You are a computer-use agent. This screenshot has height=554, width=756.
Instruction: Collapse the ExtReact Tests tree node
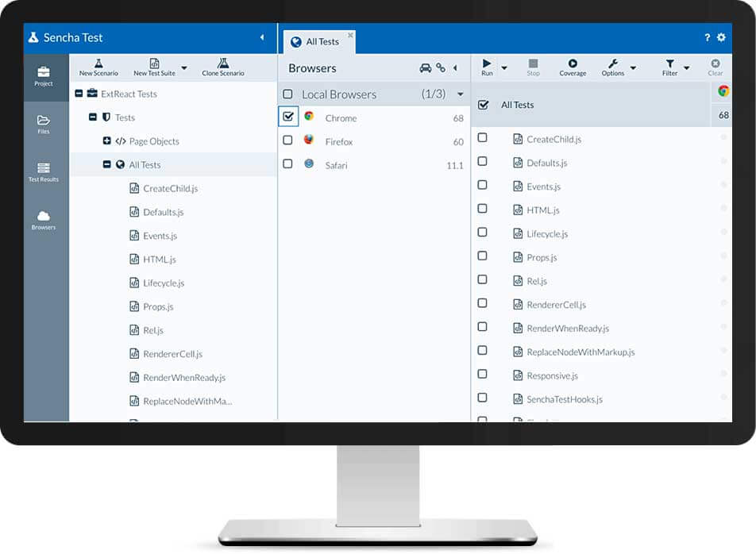[x=79, y=94]
